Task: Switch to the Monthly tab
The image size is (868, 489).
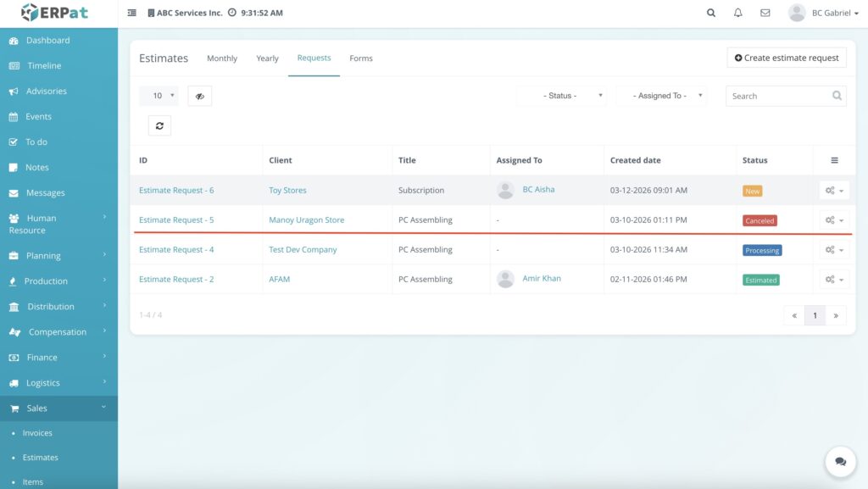Action: tap(222, 58)
